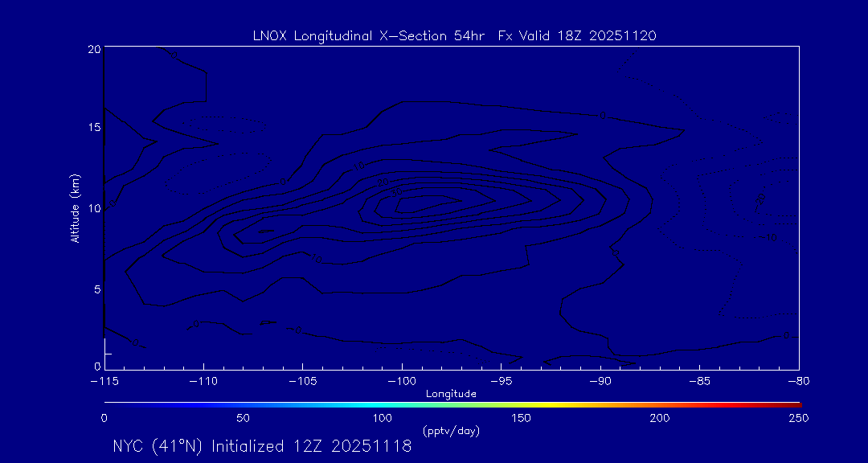Click the 5 km altitude tick label
This screenshot has width=868, height=463.
(x=95, y=289)
